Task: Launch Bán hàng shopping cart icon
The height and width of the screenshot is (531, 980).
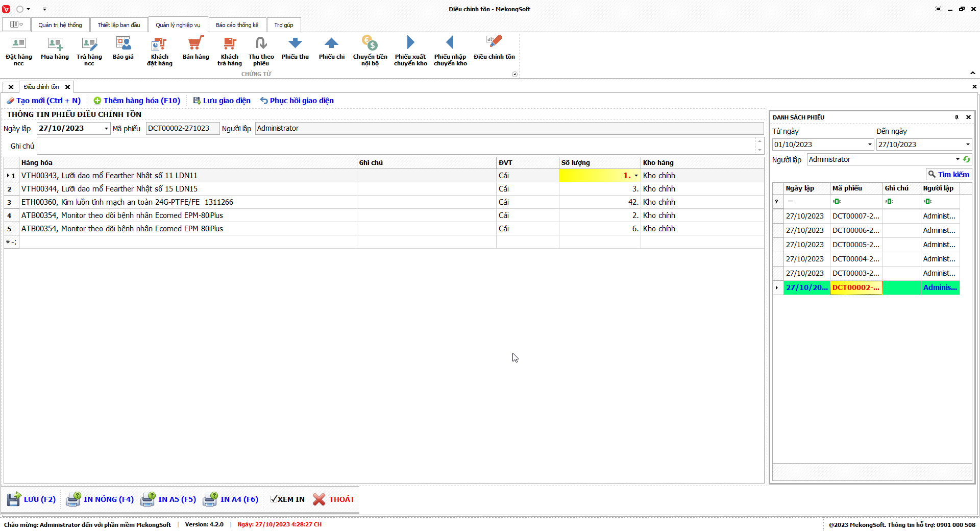Action: pyautogui.click(x=195, y=49)
